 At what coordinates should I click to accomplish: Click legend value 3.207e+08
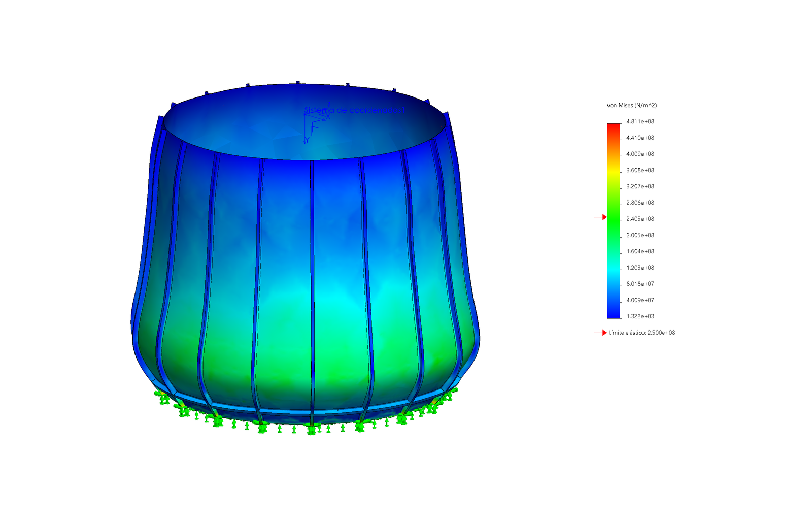[640, 186]
